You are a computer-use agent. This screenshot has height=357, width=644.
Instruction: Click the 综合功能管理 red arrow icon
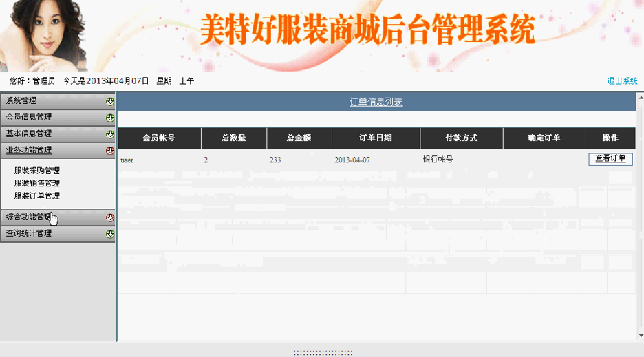pos(109,218)
